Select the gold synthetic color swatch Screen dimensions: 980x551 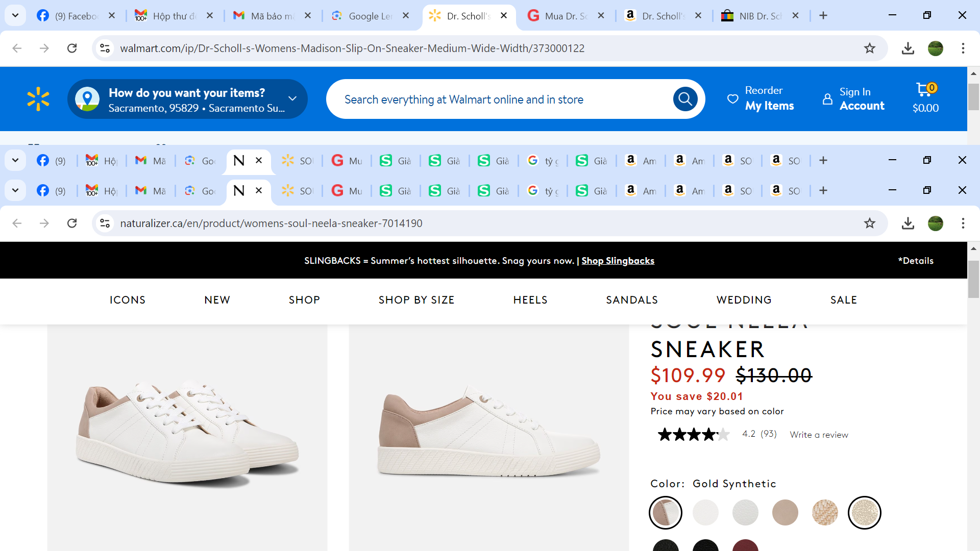click(864, 512)
